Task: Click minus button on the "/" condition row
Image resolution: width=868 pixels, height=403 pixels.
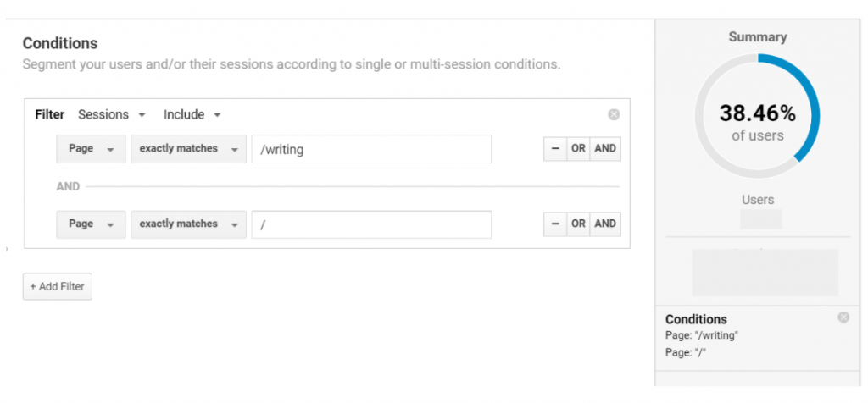Action: (555, 224)
